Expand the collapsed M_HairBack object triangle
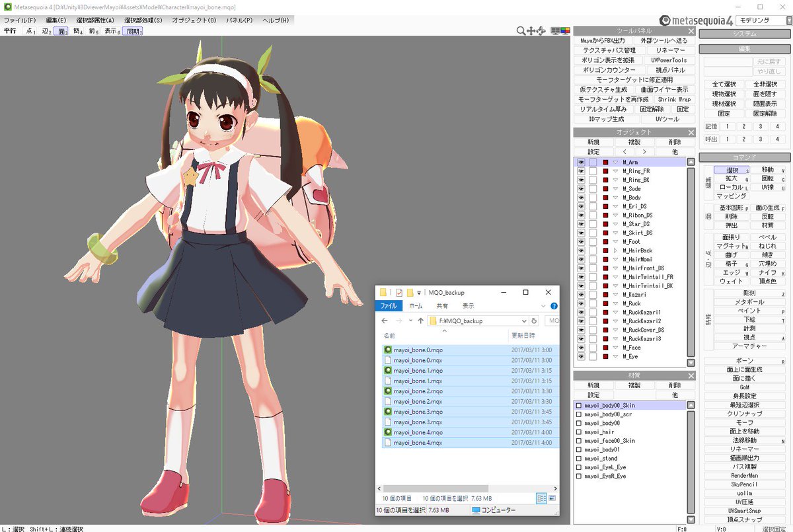 coord(616,250)
